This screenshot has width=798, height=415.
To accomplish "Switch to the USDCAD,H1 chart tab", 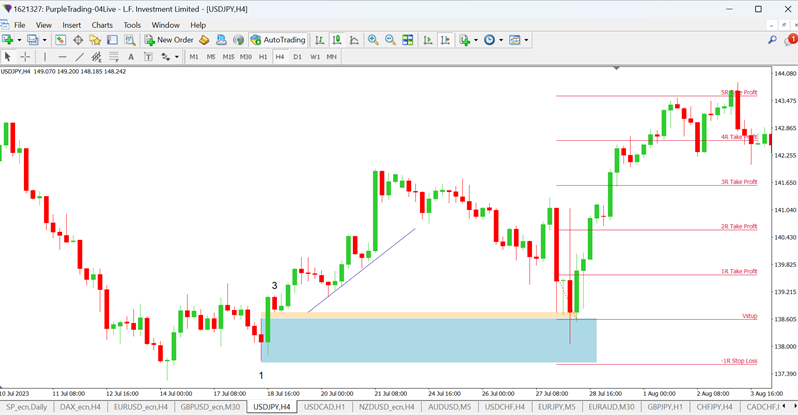I will pos(324,407).
